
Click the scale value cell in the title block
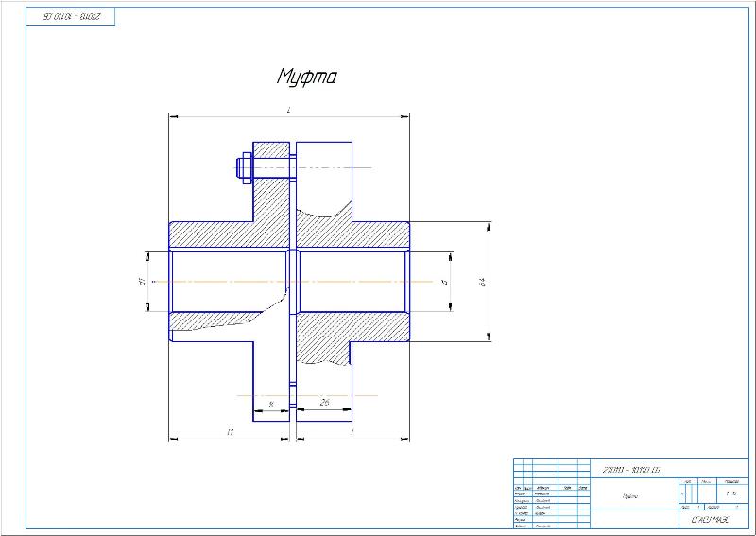pyautogui.click(x=732, y=494)
